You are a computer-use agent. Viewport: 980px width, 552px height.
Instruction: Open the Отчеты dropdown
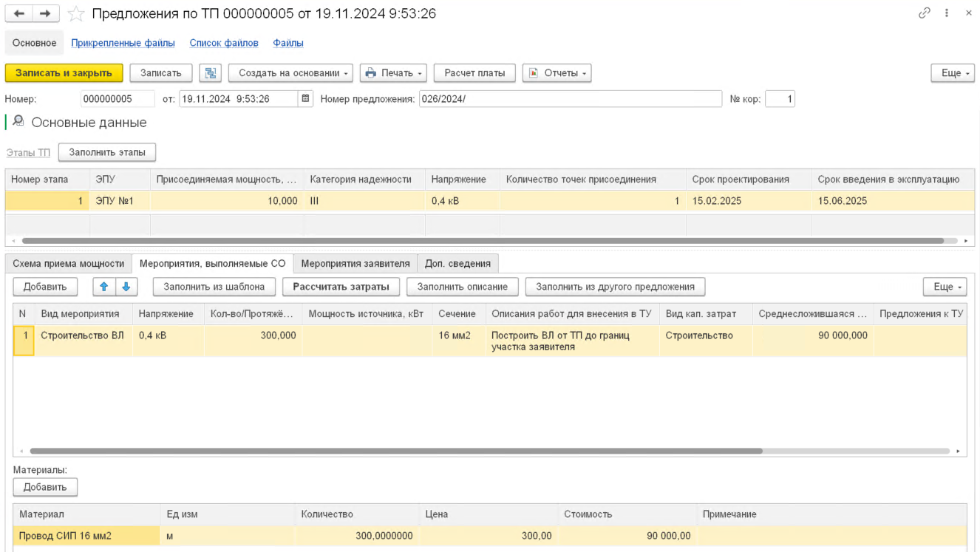pyautogui.click(x=557, y=73)
